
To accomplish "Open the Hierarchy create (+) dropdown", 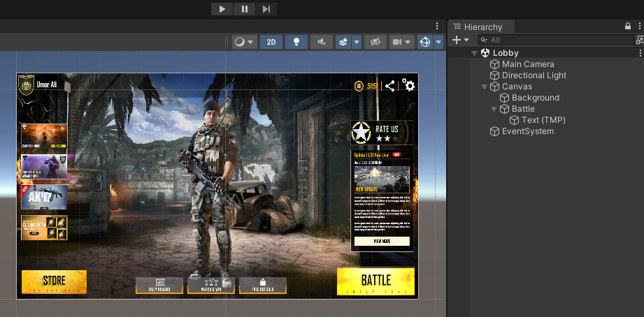I will (460, 40).
